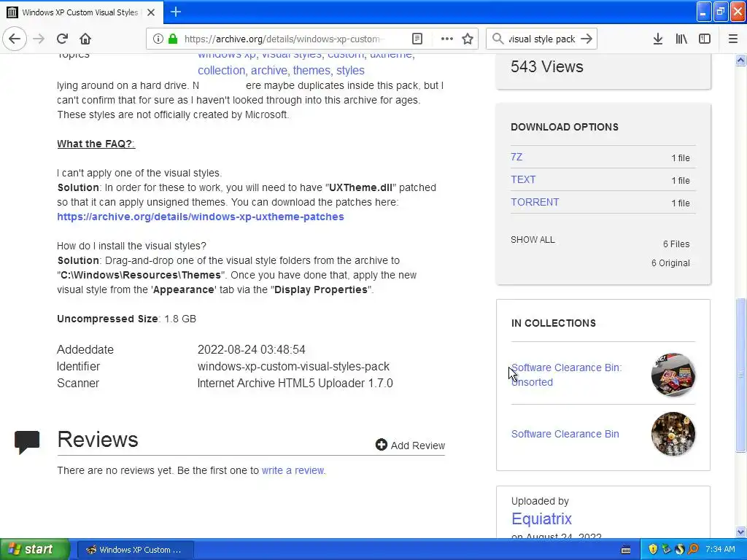Toggle reader view in address bar
Viewport: 747px width, 560px height.
click(x=417, y=39)
